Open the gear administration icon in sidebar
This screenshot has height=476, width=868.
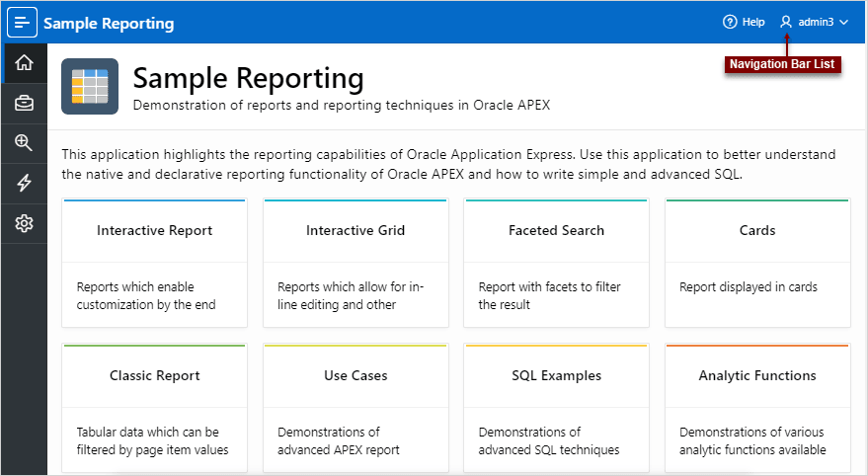tap(24, 223)
